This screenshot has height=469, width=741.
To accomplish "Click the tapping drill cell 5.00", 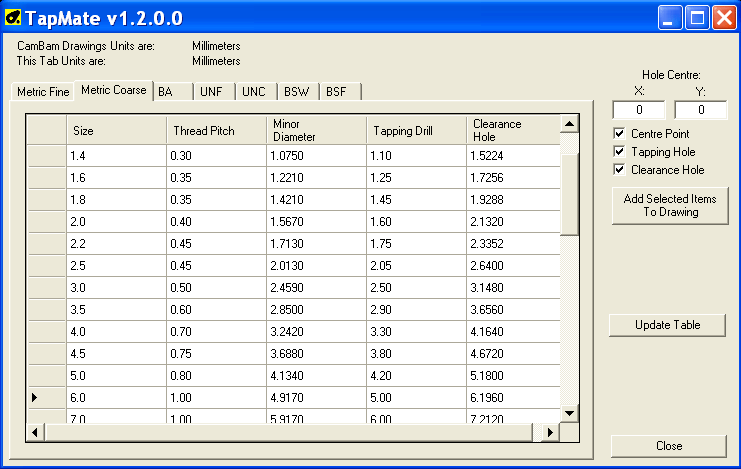I will (416, 398).
